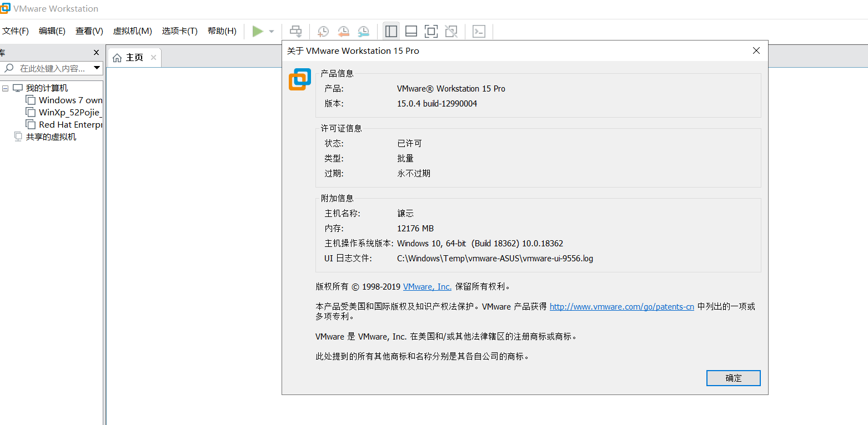Click the full screen mode icon

click(x=431, y=31)
